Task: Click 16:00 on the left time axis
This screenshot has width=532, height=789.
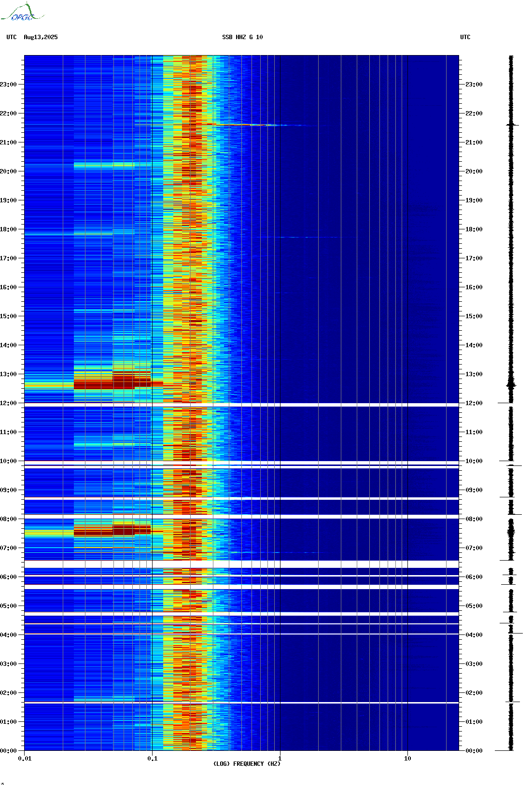Action: pyautogui.click(x=8, y=287)
